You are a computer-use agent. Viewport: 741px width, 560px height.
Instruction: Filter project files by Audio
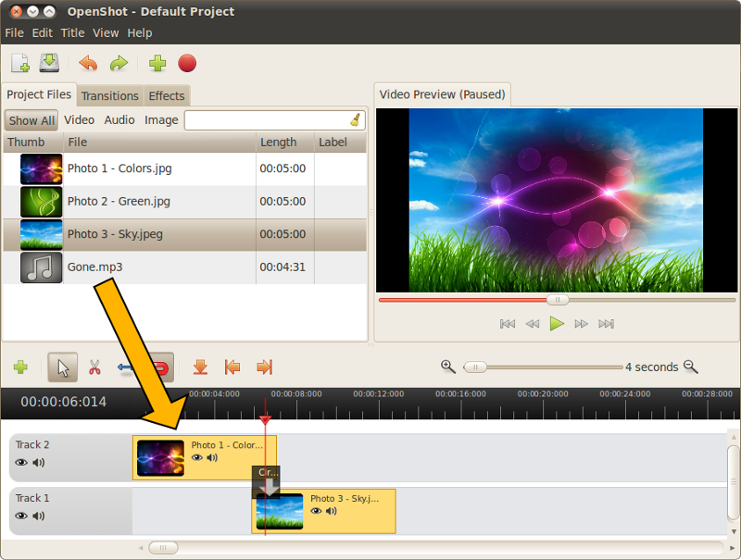coord(119,120)
